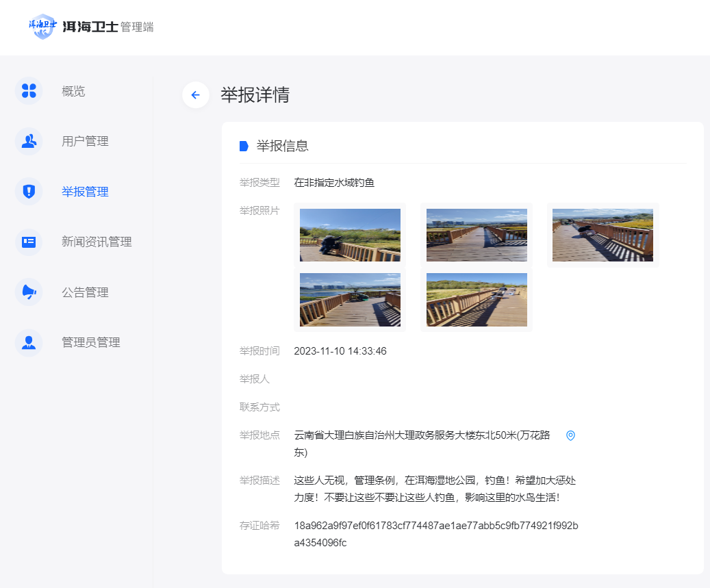
Task: Enlarge the third report photo in the top row
Action: [x=603, y=235]
